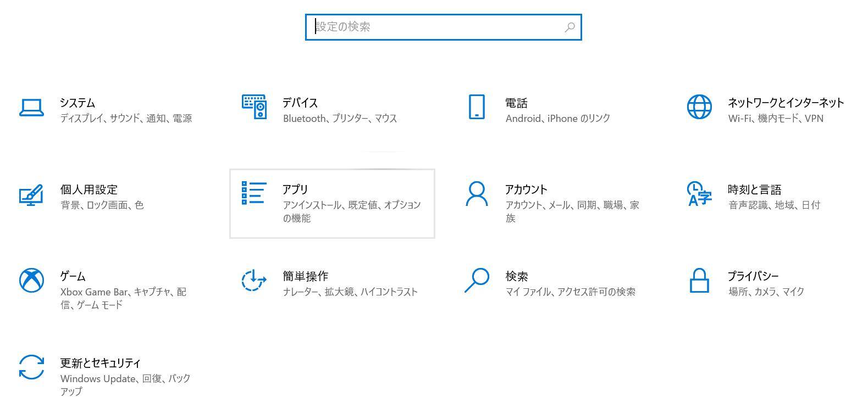Click the text マイ ファイル、アクセス許可の検索
Viewport: 868px width, 397px height.
[570, 292]
